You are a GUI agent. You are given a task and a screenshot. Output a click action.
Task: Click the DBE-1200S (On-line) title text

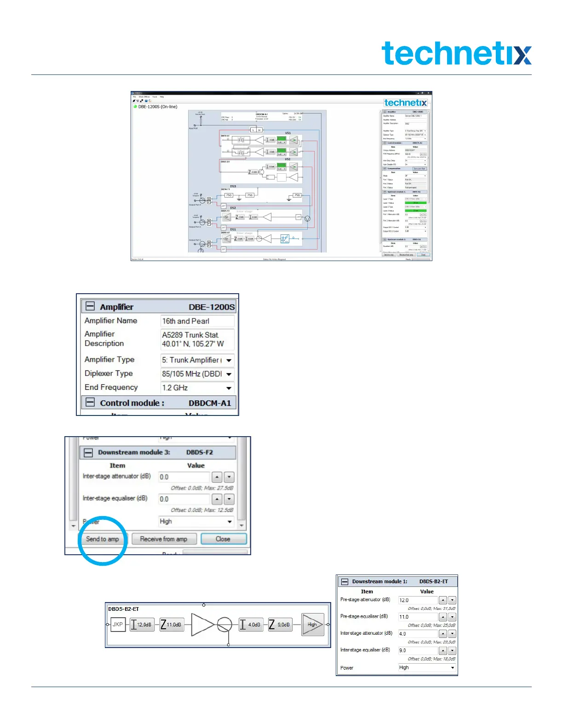pyautogui.click(x=158, y=107)
